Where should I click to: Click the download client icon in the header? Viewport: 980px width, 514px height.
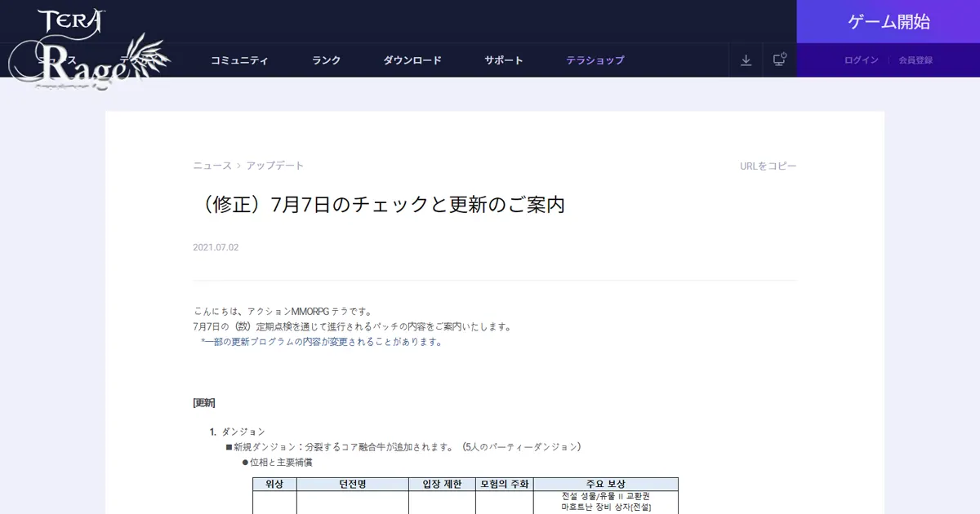click(x=745, y=60)
